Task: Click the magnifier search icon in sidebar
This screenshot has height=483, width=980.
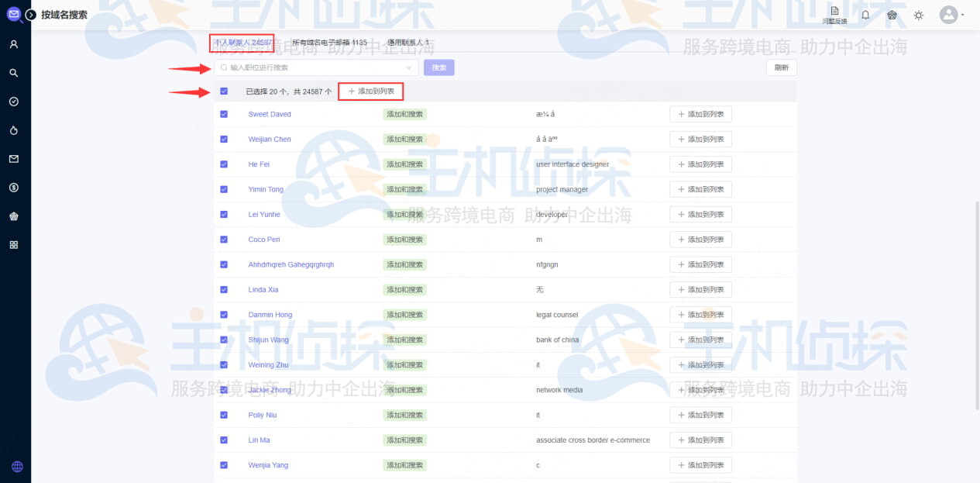Action: point(14,73)
